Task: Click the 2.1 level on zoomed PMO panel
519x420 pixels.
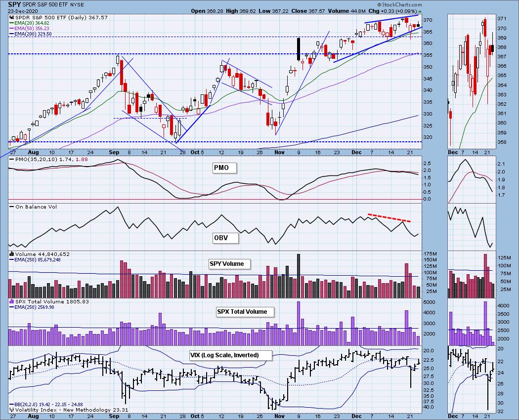Action: pos(501,164)
